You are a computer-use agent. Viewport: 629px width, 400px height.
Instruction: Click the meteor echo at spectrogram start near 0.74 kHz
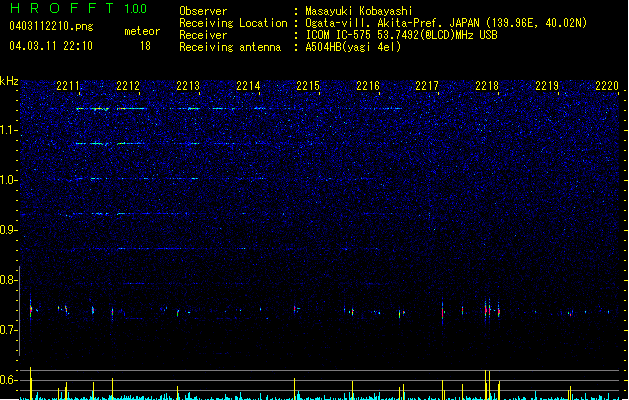click(30, 309)
